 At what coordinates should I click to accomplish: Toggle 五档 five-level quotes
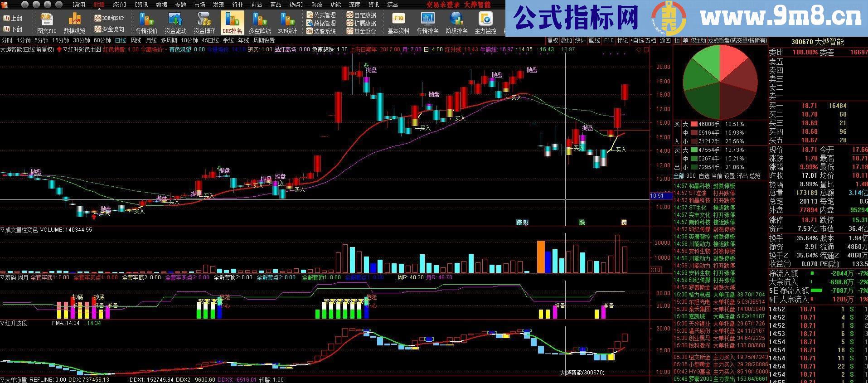(651, 40)
